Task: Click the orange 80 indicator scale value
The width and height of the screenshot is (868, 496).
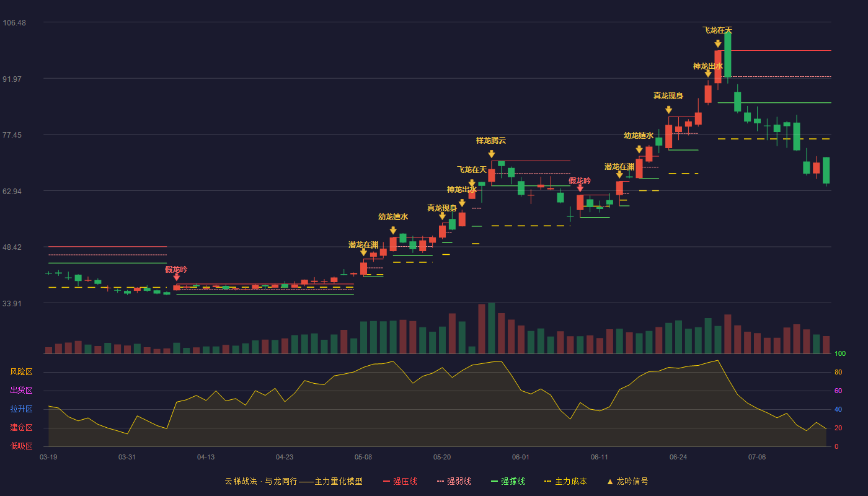Action: click(838, 372)
